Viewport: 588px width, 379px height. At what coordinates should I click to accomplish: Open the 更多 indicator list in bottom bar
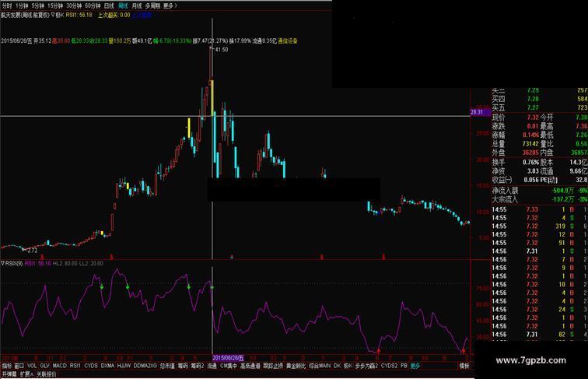pos(415,366)
